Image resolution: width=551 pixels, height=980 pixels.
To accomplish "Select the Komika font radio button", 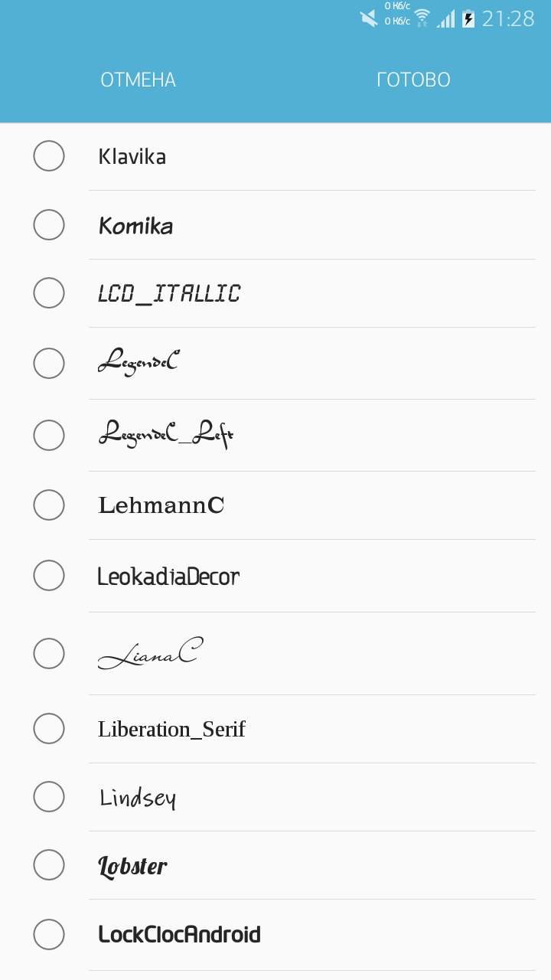I will [49, 225].
